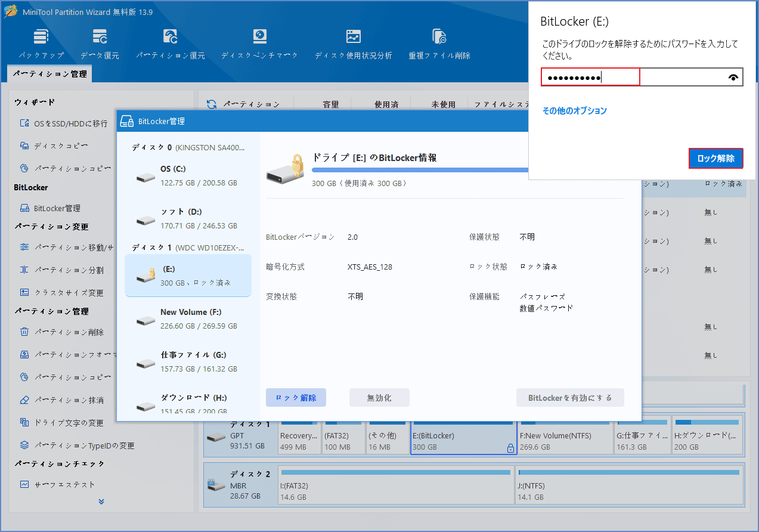Image resolution: width=759 pixels, height=532 pixels.
Task: Click the BitLocker password input field
Action: (642, 77)
